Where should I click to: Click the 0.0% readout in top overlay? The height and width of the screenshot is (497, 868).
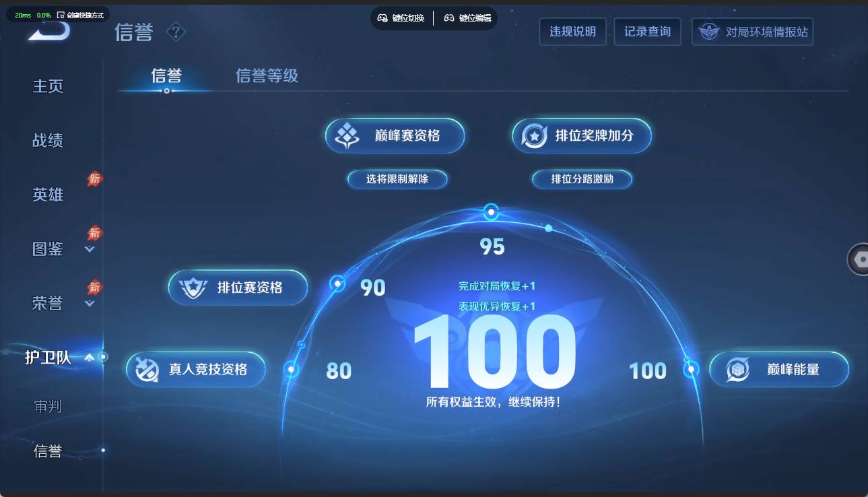click(44, 15)
